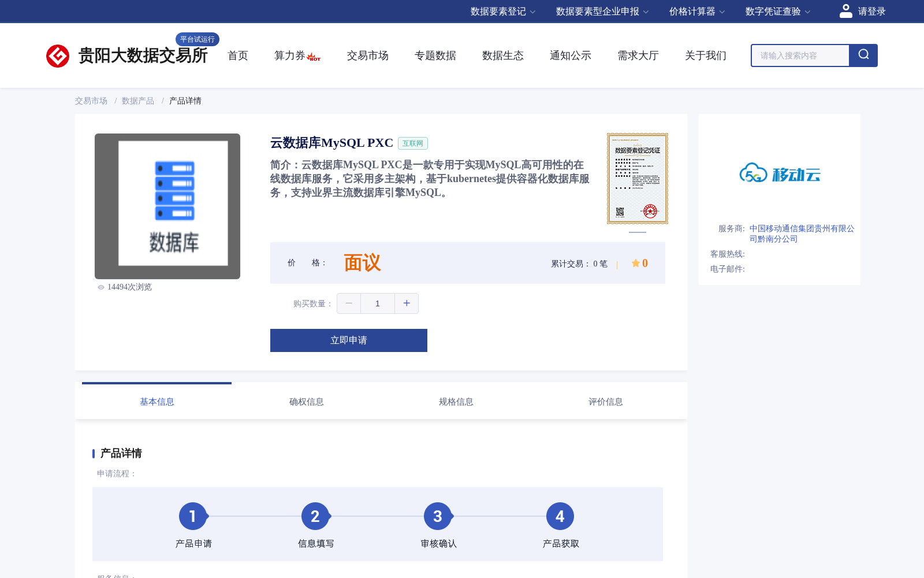
Task: Expand the 数据要素型企业申报 menu
Action: [x=602, y=12]
